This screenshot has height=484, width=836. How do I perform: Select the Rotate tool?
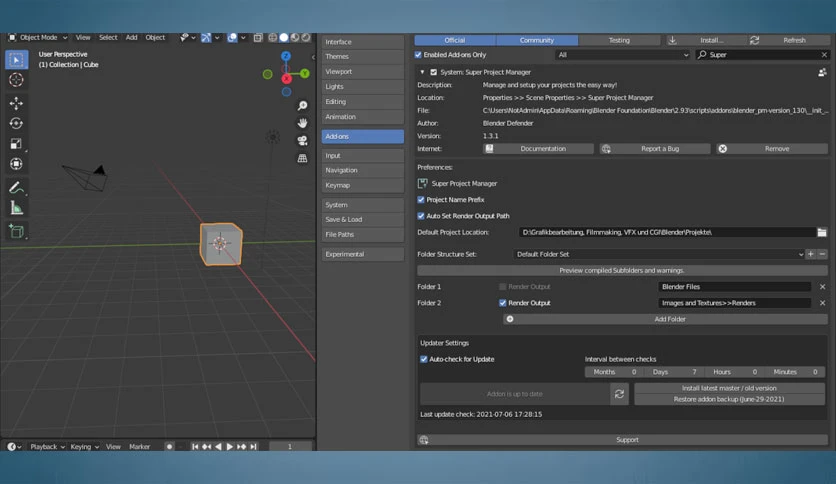point(16,123)
